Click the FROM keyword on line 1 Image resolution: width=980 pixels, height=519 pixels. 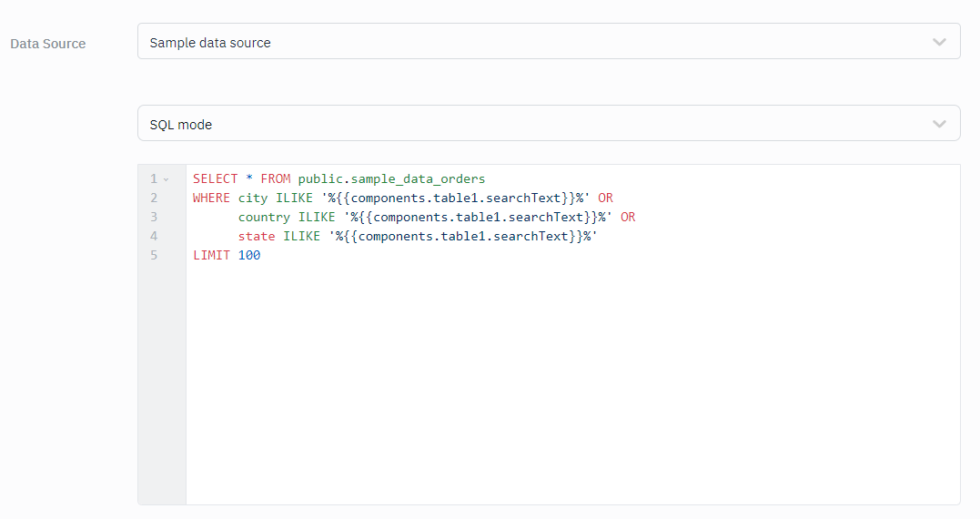[276, 178]
